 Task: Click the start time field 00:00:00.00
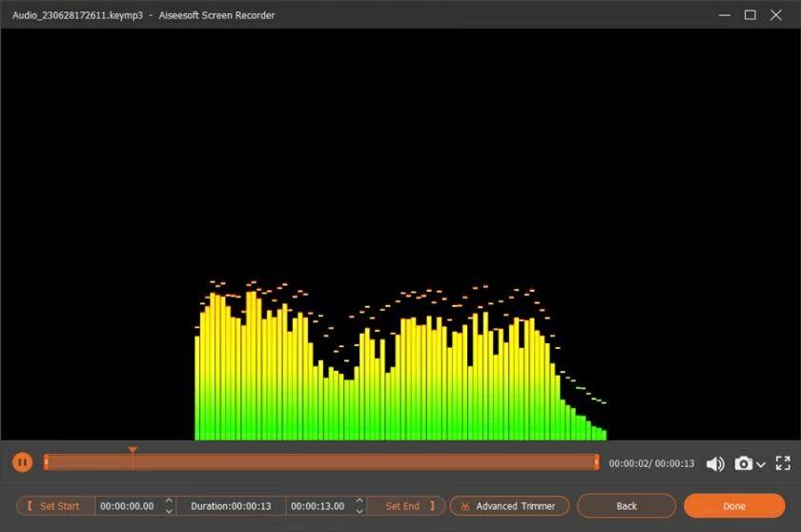point(128,506)
